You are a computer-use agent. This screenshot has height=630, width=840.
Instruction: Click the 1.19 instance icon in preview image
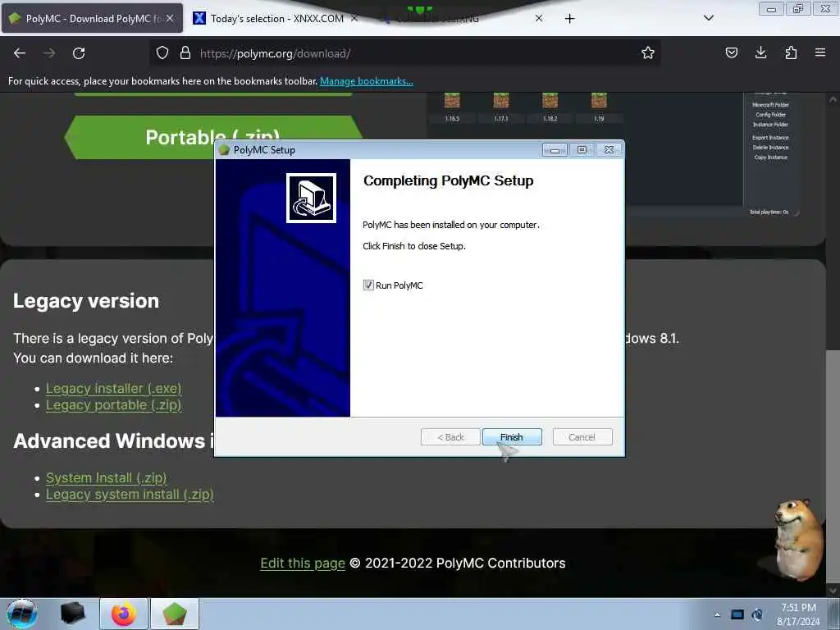click(x=599, y=100)
